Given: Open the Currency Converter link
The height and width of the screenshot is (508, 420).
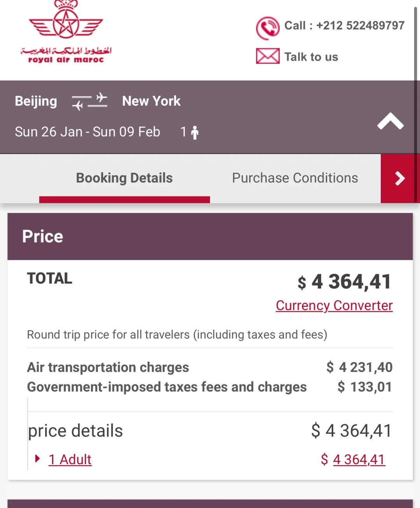Looking at the screenshot, I should coord(334,305).
